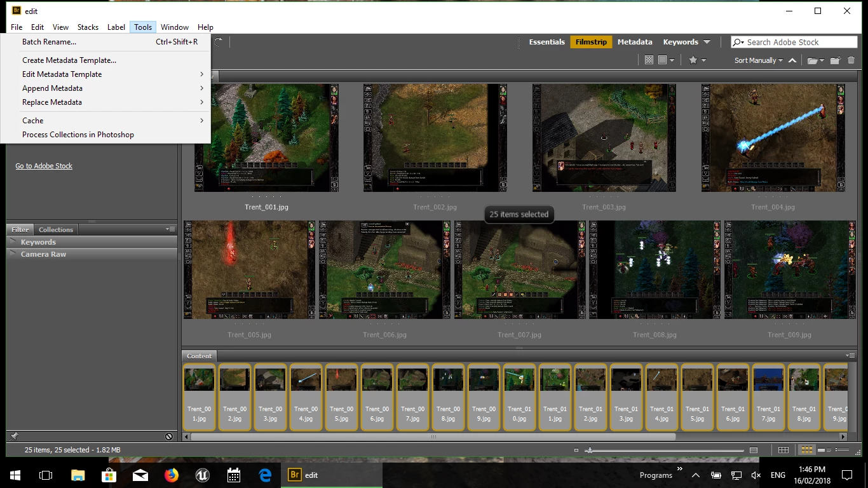The height and width of the screenshot is (488, 868).
Task: Switch to thumbnails view
Action: click(x=806, y=450)
